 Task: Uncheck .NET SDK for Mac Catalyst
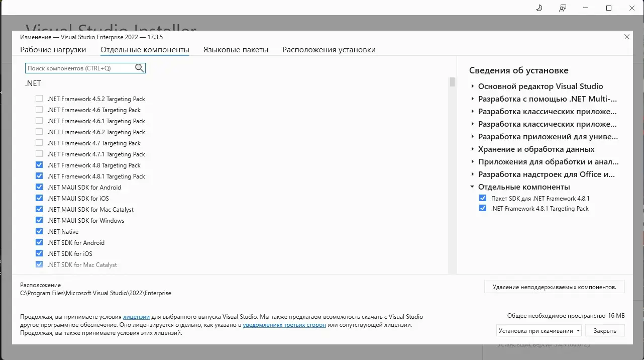click(39, 264)
